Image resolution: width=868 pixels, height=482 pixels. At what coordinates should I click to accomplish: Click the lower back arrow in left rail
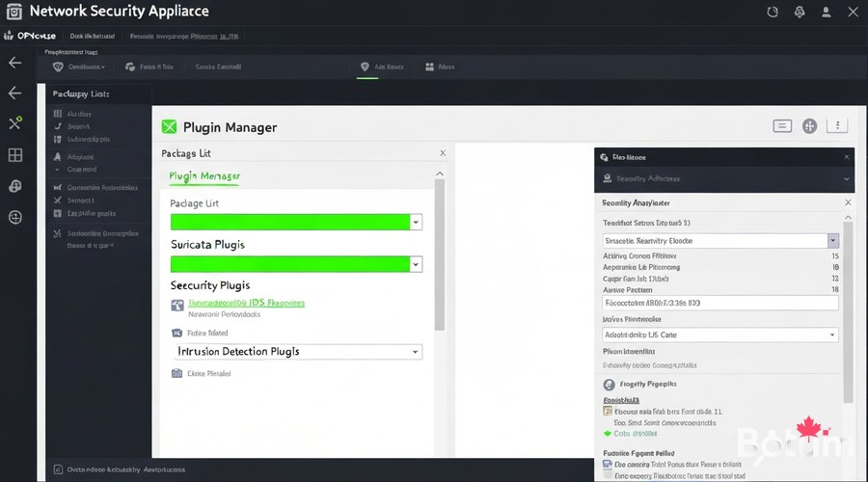(14, 93)
